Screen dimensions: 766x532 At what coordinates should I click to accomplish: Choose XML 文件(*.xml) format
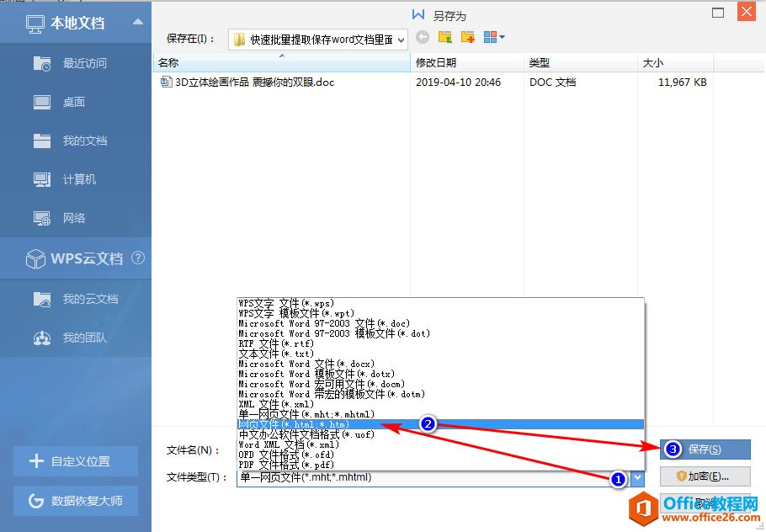[x=440, y=404]
